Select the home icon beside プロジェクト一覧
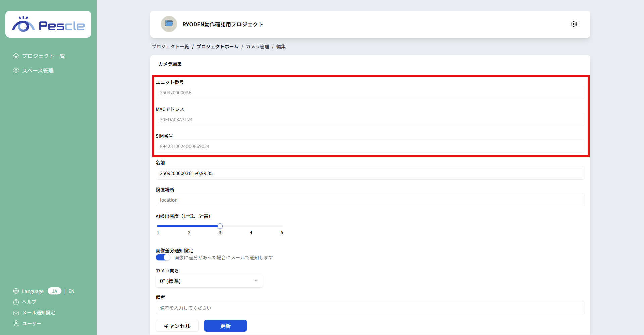 point(16,56)
